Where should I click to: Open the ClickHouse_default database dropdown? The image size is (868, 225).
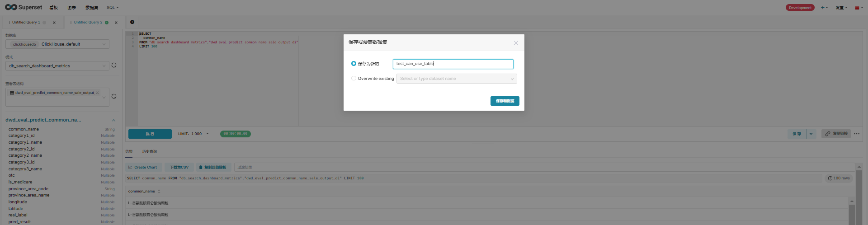pos(57,44)
